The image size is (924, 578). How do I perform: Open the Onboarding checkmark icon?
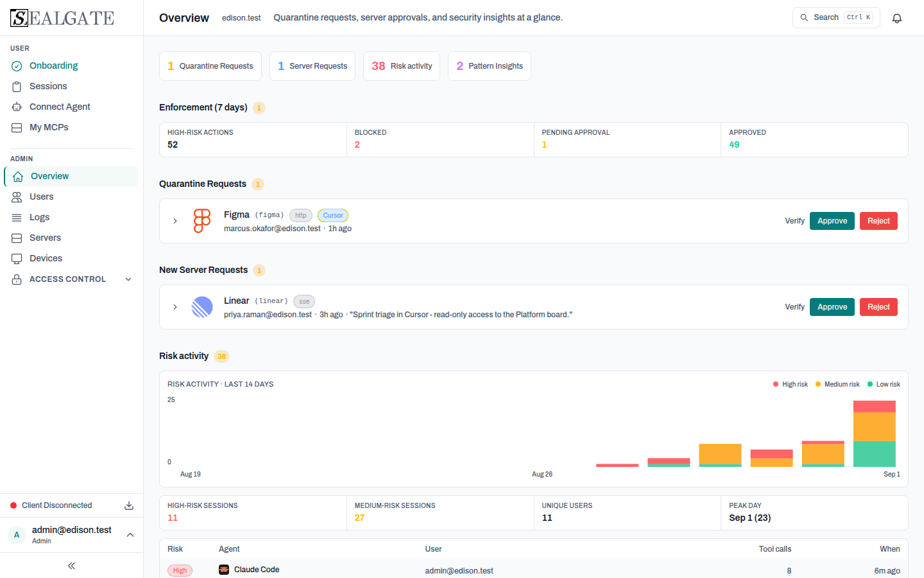[17, 66]
